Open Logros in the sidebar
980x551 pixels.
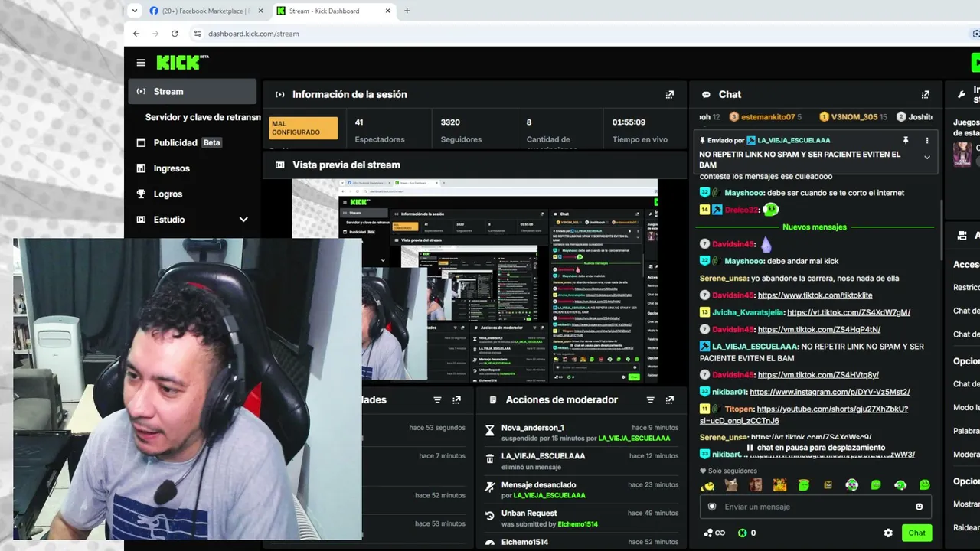192,194
